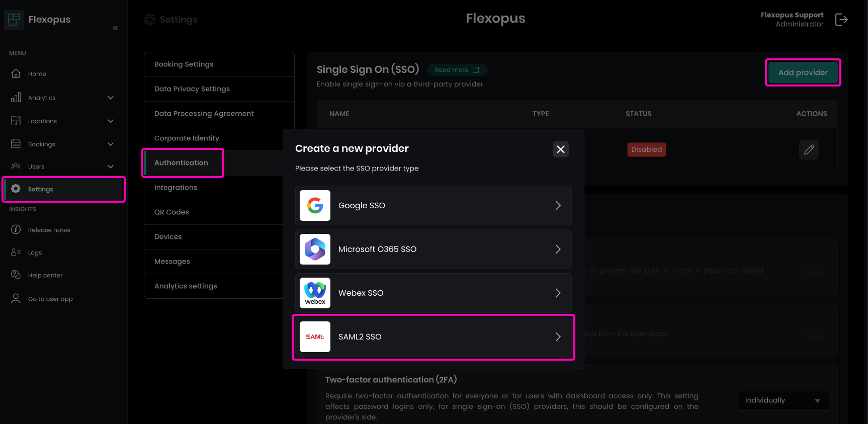Expand the Users sidebar section

click(111, 166)
